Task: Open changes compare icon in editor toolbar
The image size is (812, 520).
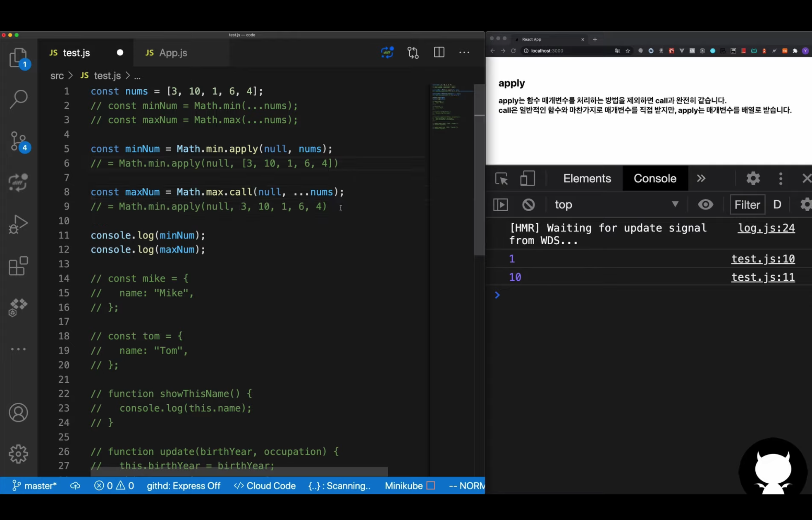Action: 413,52
